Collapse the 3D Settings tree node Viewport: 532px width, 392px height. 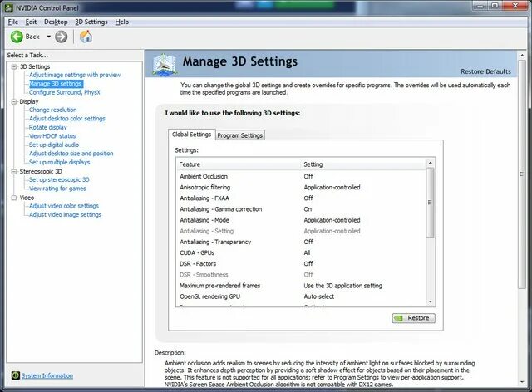14,66
